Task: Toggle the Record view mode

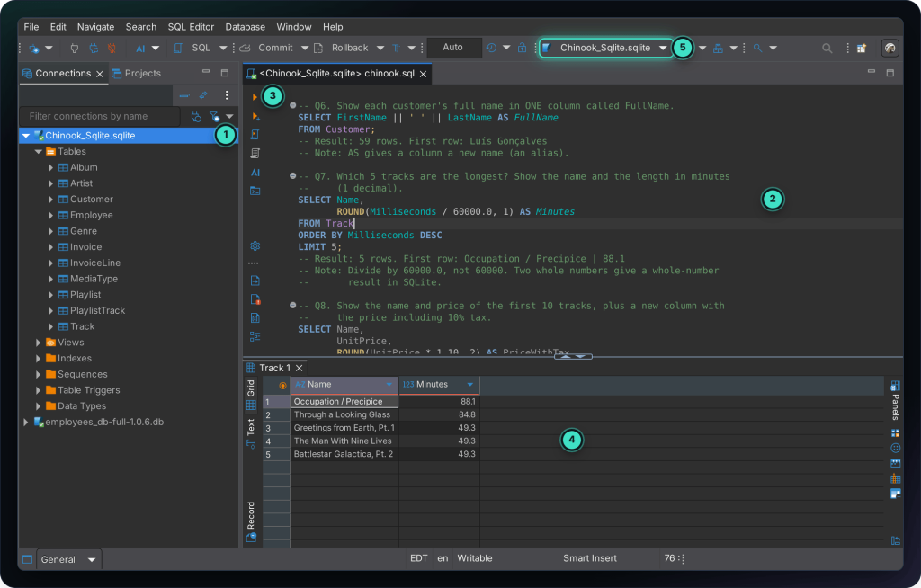Action: [x=251, y=521]
